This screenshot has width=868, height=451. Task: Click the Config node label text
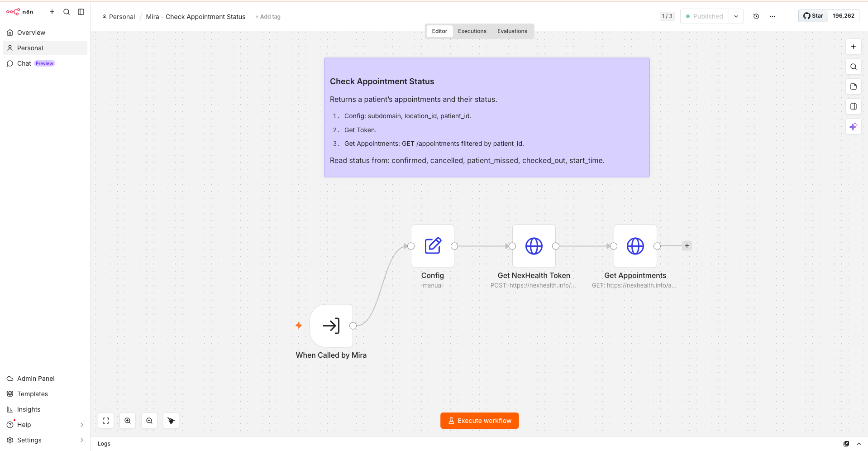pos(433,275)
